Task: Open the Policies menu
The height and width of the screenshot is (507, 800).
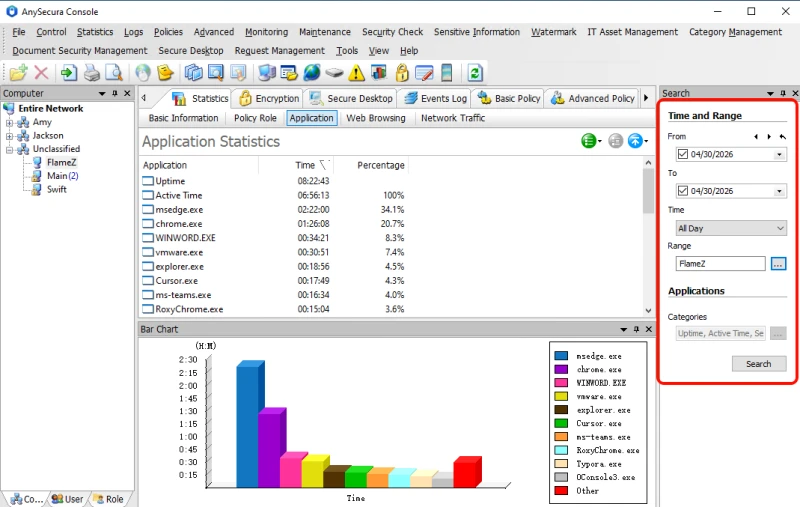Action: 168,32
